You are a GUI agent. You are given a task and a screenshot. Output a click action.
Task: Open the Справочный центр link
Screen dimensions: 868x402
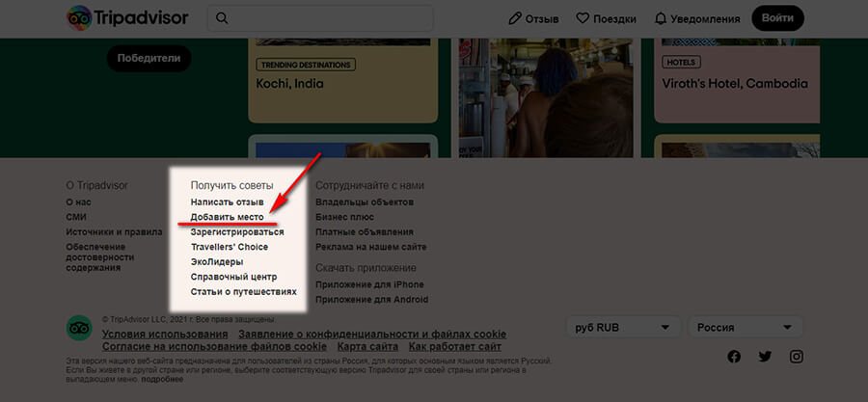point(233,277)
